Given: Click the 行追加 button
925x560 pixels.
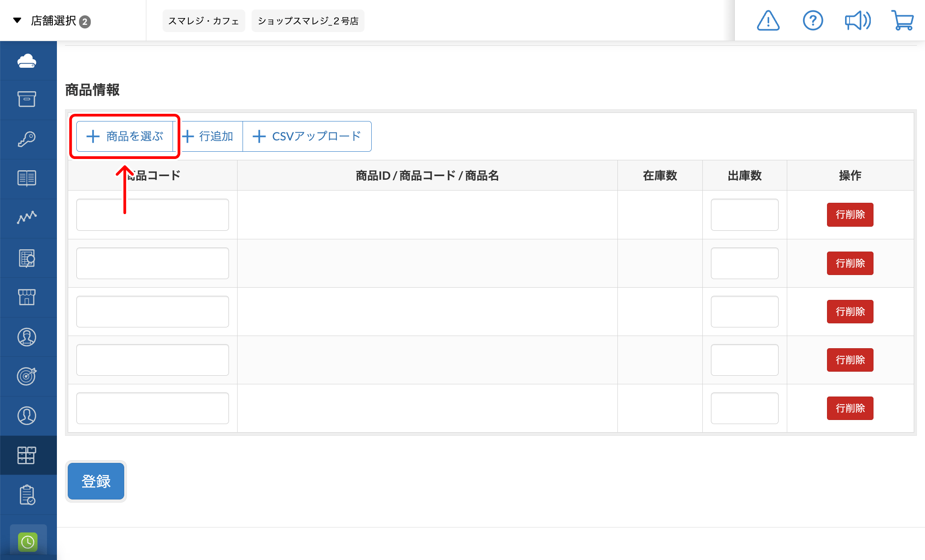Looking at the screenshot, I should [x=208, y=136].
